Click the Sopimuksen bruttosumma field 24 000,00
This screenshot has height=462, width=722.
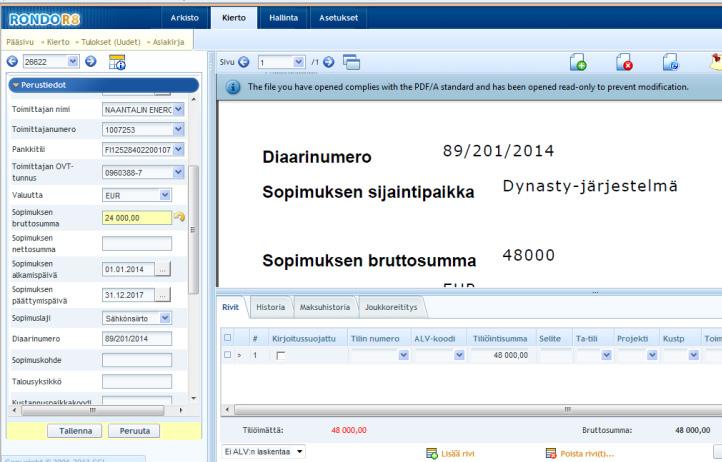[137, 218]
